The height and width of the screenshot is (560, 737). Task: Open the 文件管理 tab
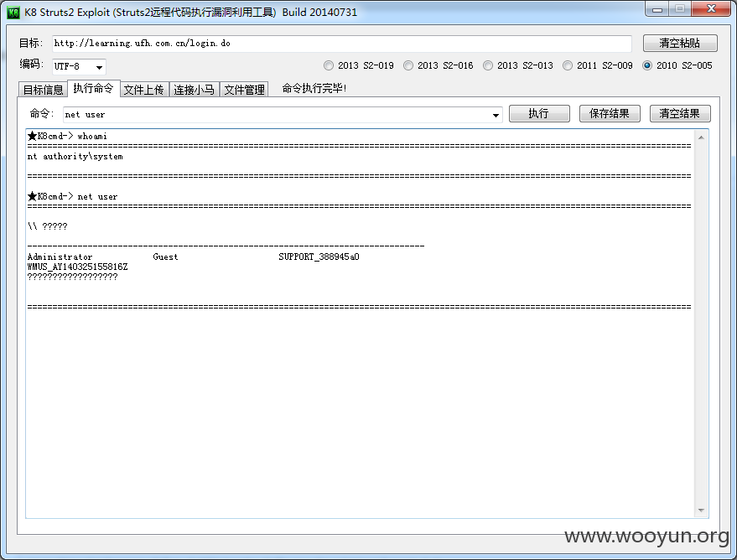tap(244, 90)
